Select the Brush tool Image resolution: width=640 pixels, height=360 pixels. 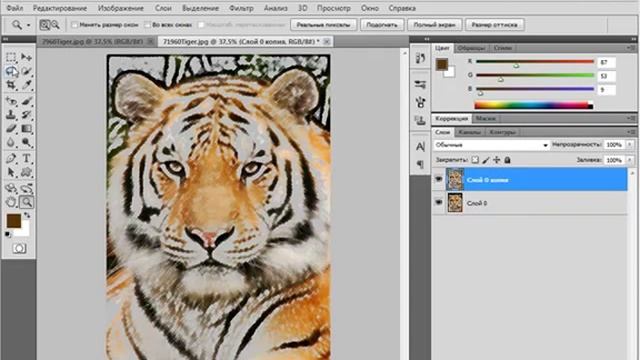point(27,101)
